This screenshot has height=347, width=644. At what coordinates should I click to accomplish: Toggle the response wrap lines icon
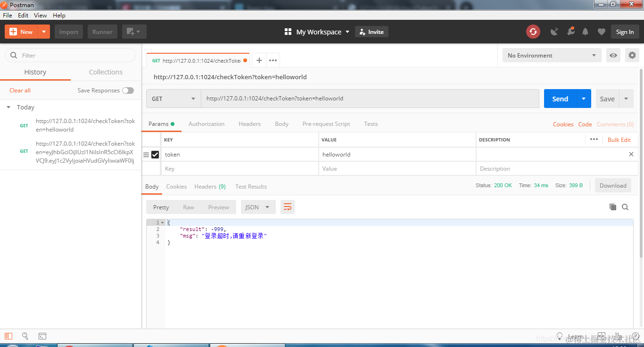288,207
